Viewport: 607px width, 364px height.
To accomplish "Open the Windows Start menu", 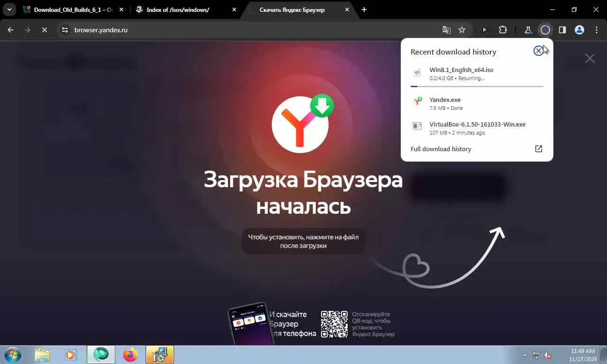I will [12, 355].
